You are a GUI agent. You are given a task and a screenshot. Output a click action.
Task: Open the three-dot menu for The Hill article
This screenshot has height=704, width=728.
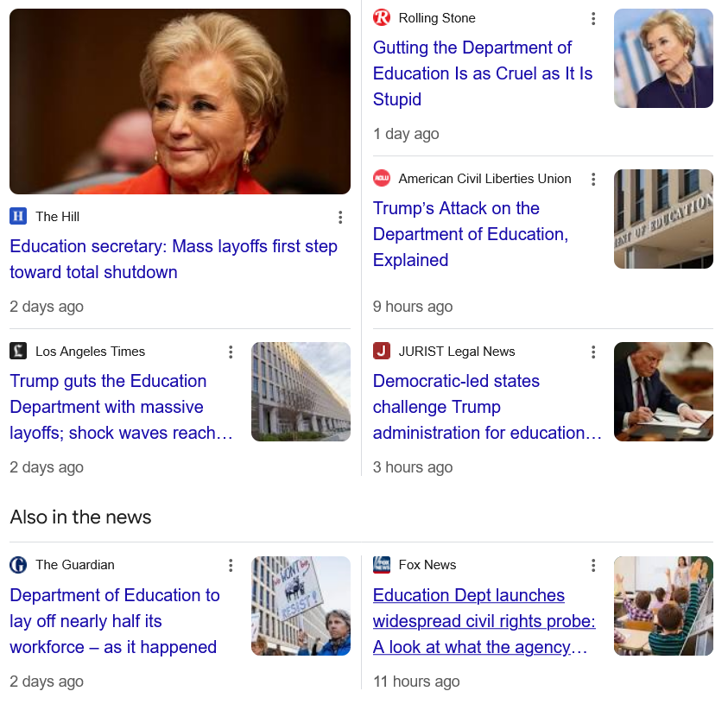pyautogui.click(x=340, y=218)
